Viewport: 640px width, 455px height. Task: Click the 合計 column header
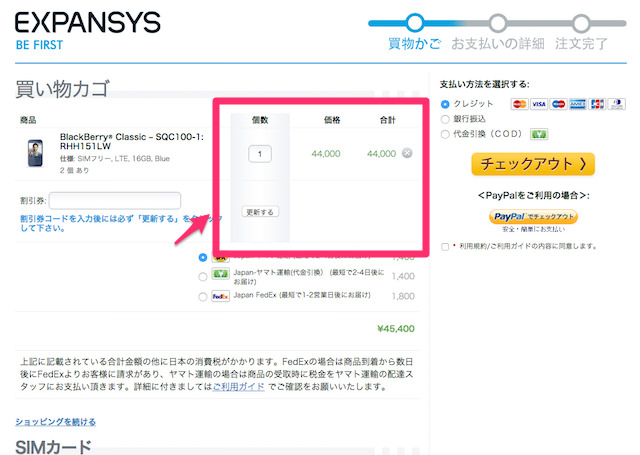387,120
